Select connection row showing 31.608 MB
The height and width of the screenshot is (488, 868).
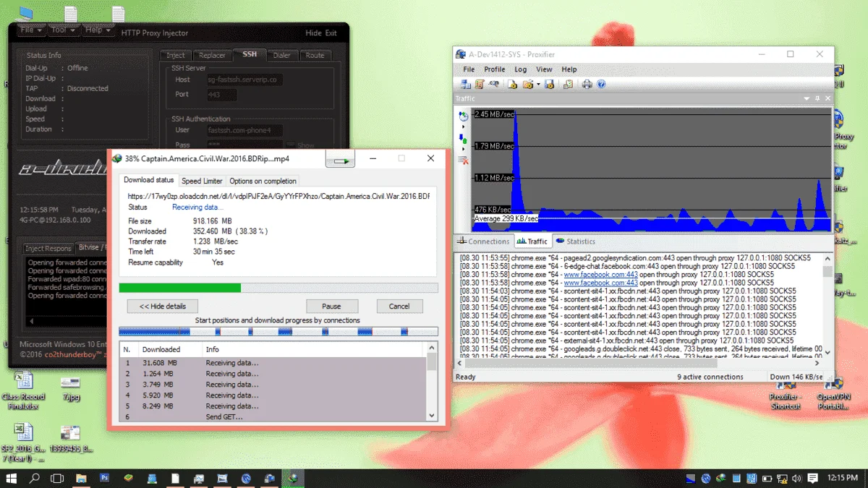click(273, 363)
